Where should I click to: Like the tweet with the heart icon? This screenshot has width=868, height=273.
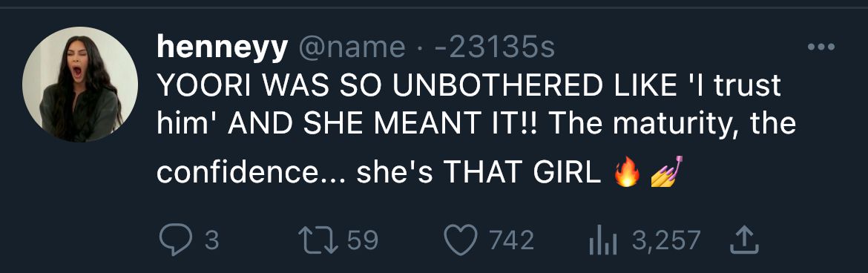(461, 241)
